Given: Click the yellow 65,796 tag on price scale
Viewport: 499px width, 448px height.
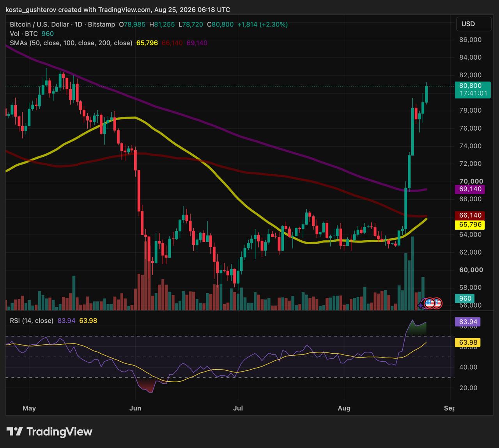Looking at the screenshot, I should click(470, 225).
